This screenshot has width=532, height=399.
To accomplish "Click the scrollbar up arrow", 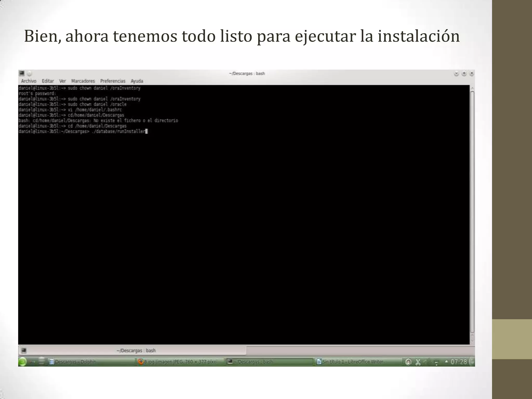I will coord(472,88).
